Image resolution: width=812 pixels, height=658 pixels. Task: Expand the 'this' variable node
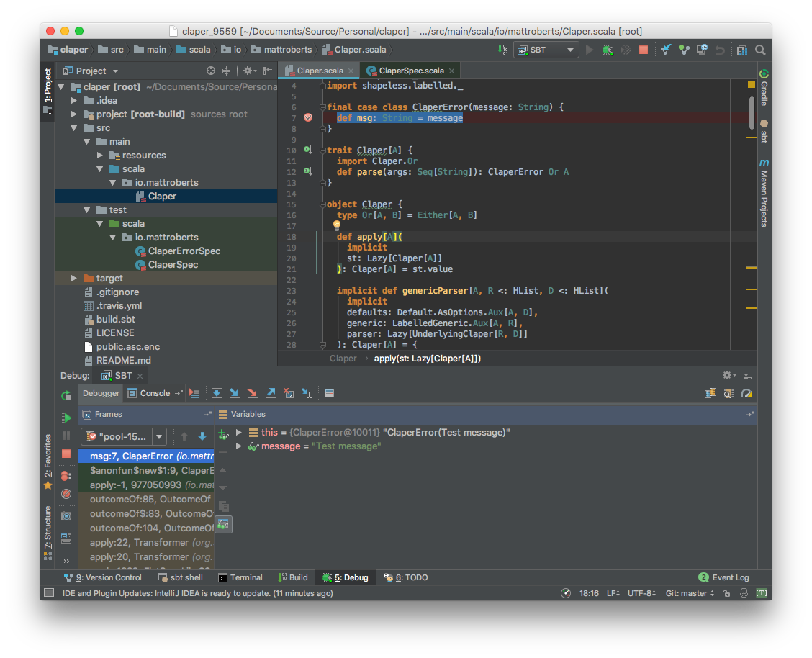pyautogui.click(x=239, y=432)
